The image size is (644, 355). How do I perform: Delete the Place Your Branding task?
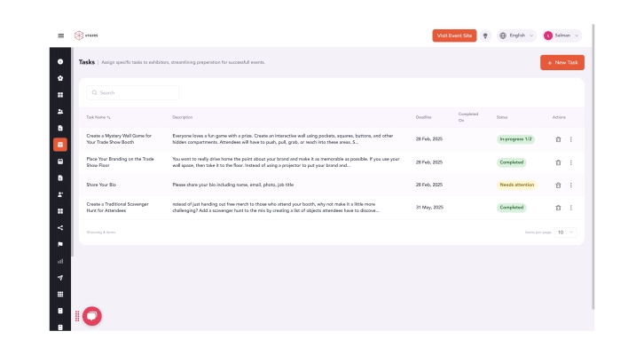[558, 162]
